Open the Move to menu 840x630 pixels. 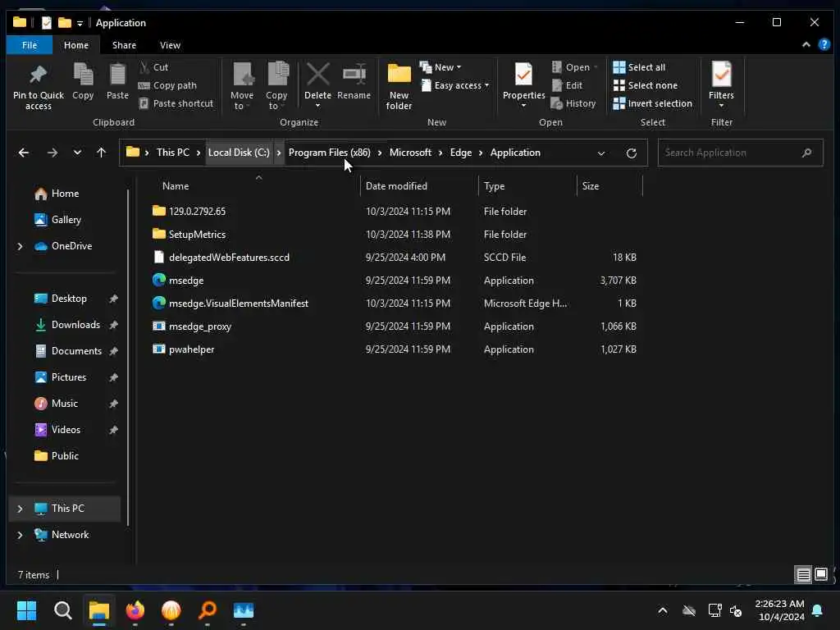(242, 85)
